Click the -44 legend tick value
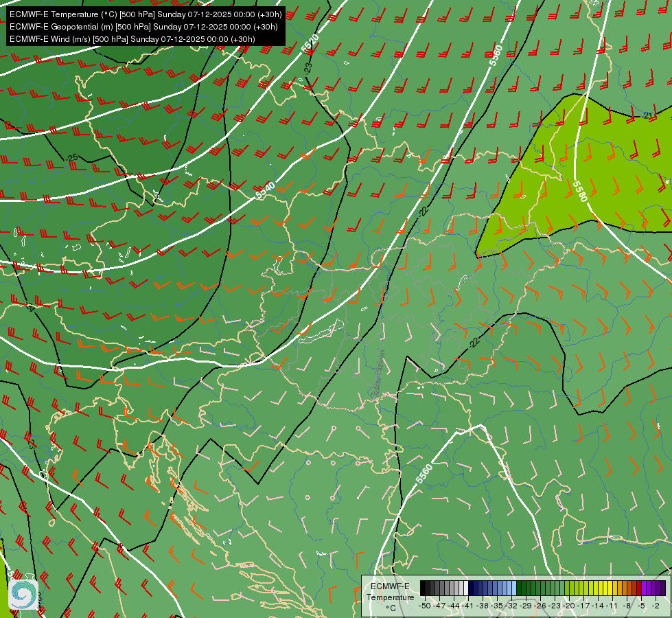Screen dimensions: 672x618 click(x=454, y=606)
